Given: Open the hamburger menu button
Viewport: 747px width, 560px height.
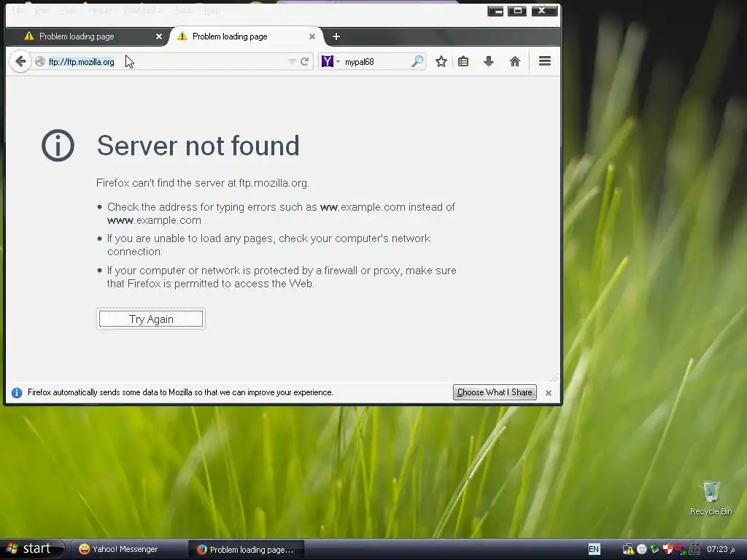Looking at the screenshot, I should [545, 61].
